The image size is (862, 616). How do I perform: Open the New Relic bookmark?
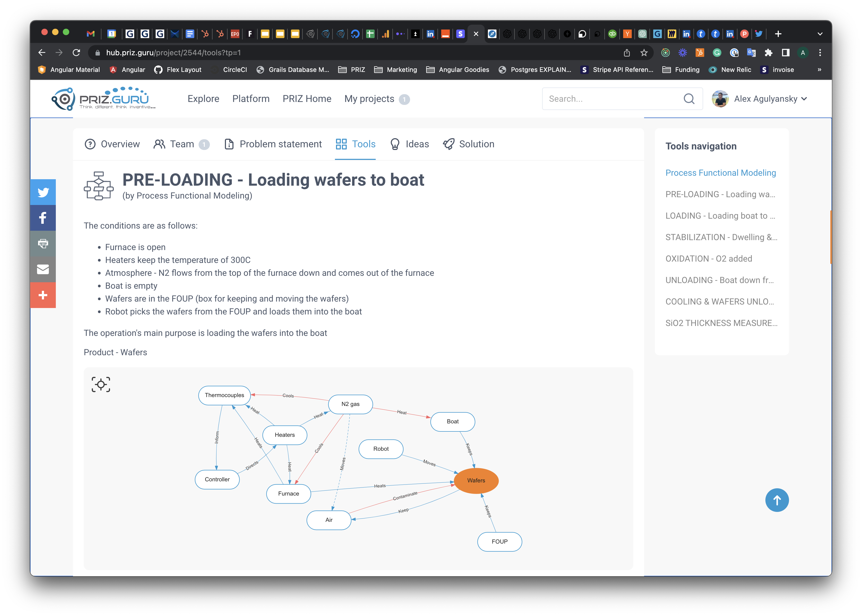click(730, 70)
